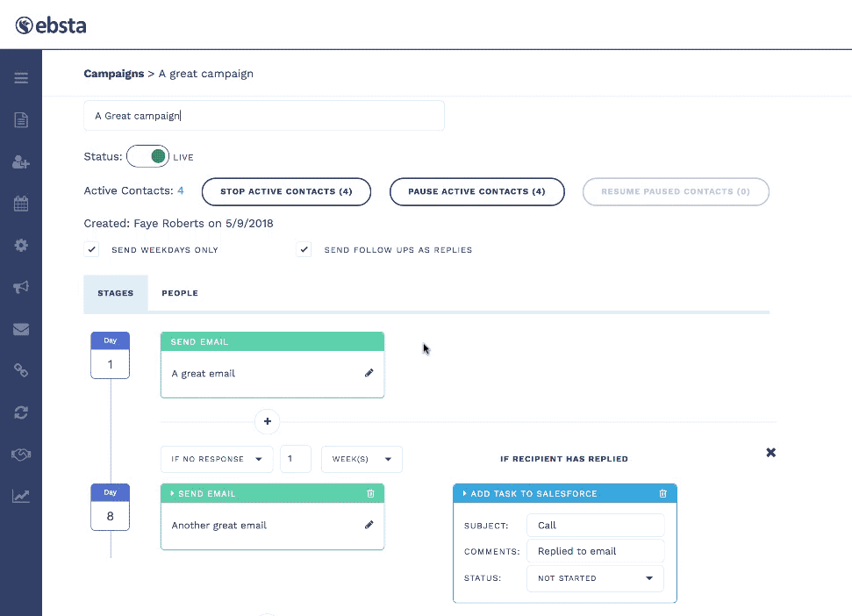Click Stop Active Contacts button

coord(286,191)
